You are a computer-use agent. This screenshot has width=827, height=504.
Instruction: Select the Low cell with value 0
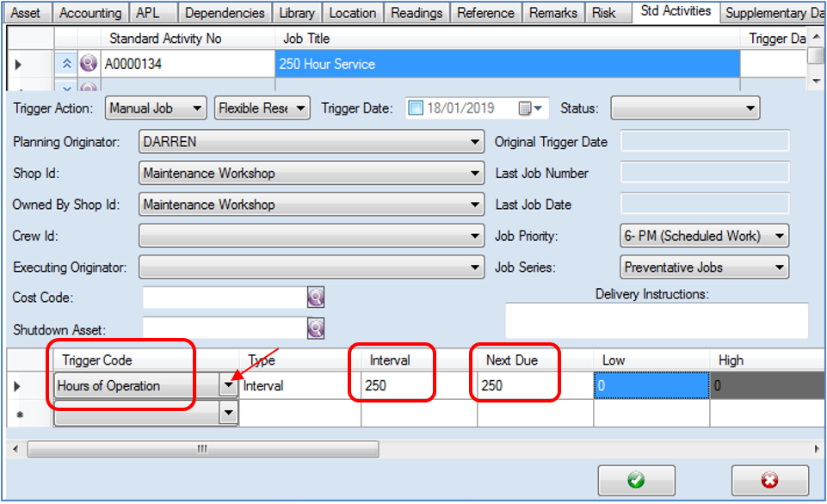[651, 385]
